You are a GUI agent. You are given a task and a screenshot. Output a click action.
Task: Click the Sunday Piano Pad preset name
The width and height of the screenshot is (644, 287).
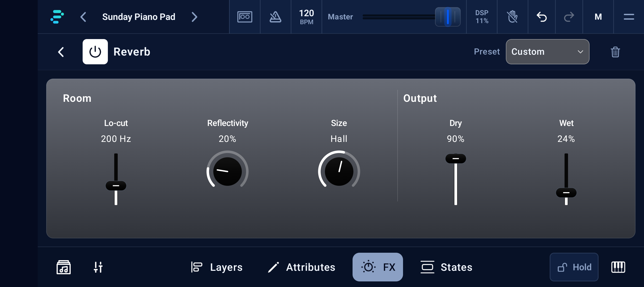139,17
